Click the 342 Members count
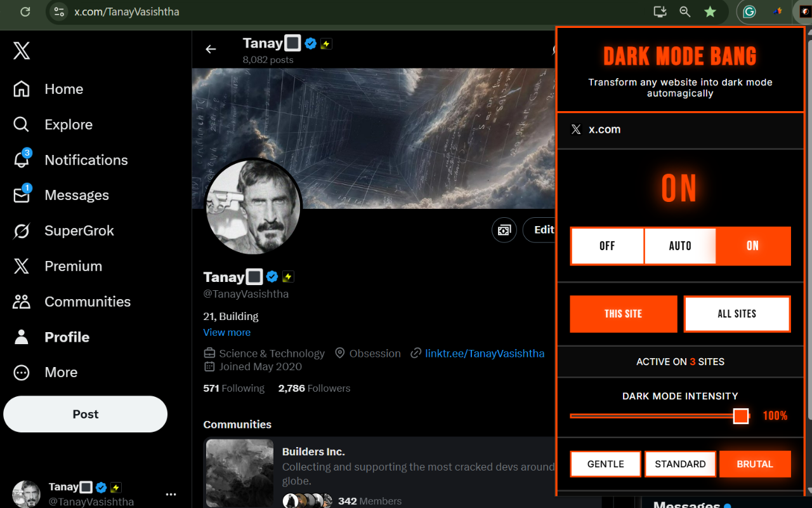Viewport: 812px width, 508px height. [x=370, y=501]
